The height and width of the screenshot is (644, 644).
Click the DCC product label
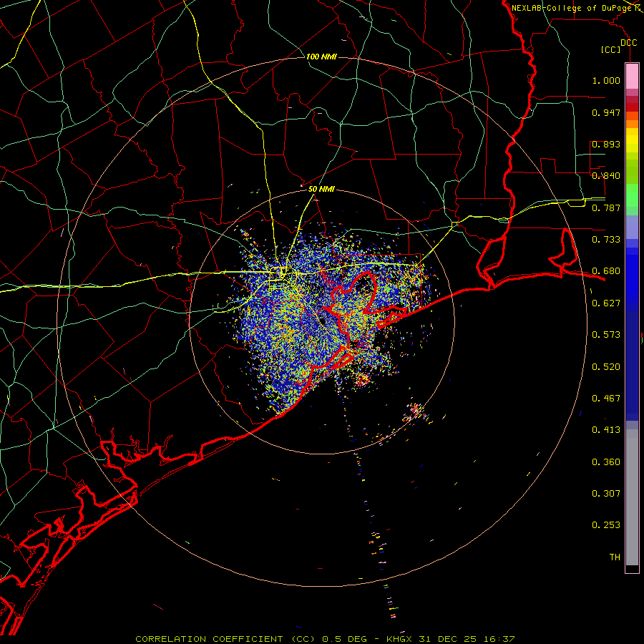point(628,43)
